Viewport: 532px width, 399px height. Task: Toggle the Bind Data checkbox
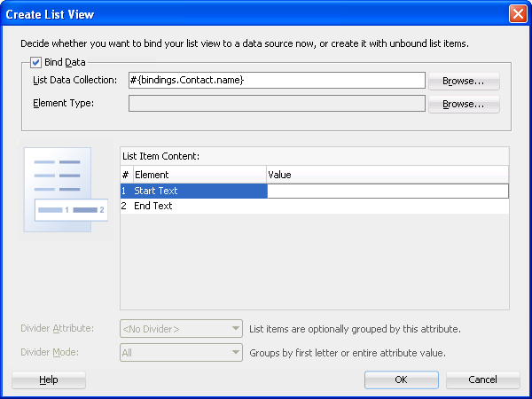[36, 62]
